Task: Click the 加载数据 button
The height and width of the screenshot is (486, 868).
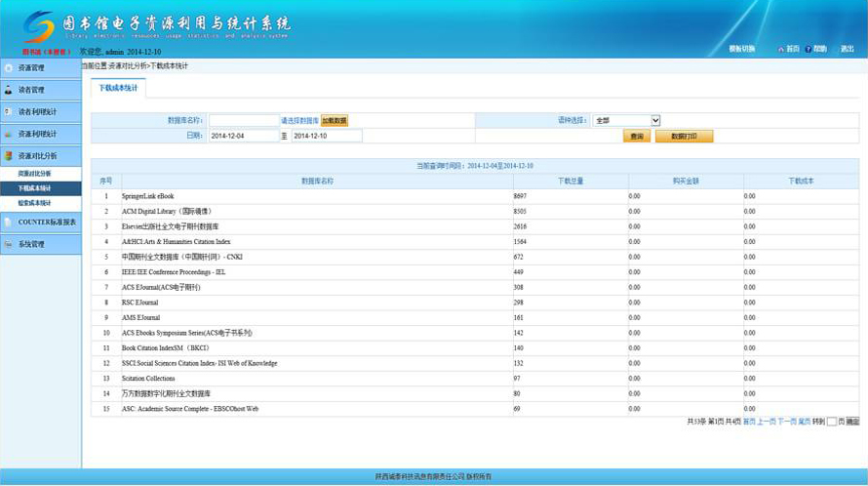Action: coord(335,120)
